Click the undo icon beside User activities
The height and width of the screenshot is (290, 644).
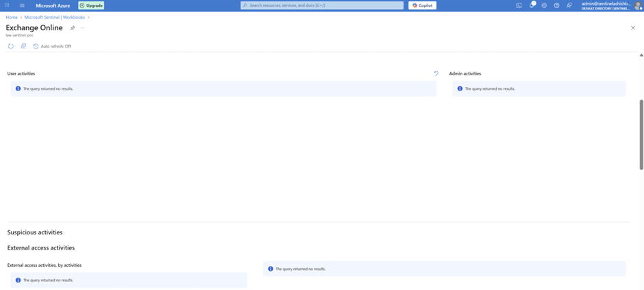point(436,73)
